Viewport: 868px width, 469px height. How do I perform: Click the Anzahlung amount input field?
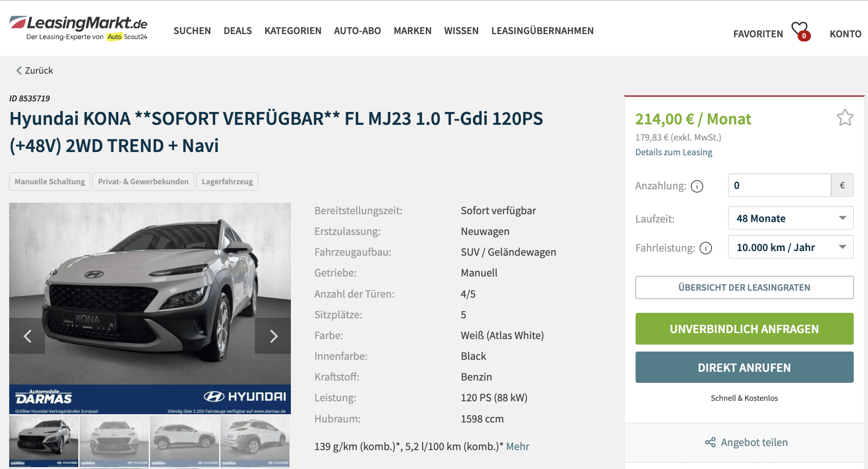[779, 185]
